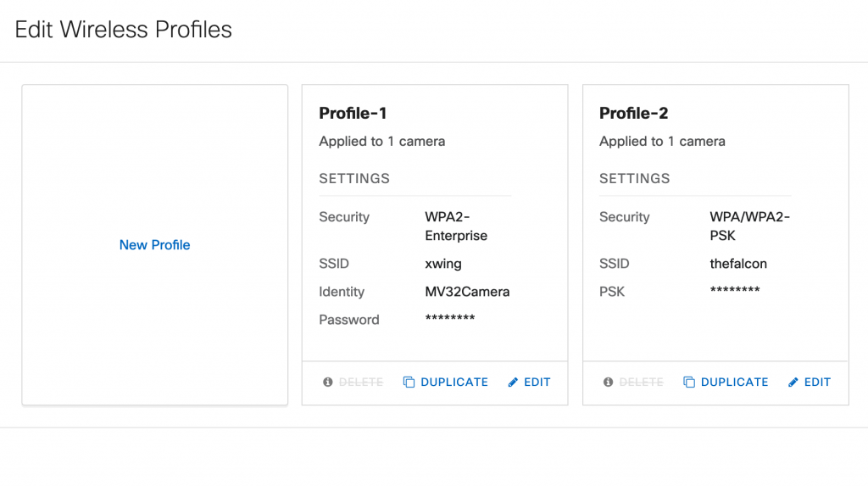Click the disabled DELETE text on Profile-2
The image size is (868, 486).
[x=641, y=383]
